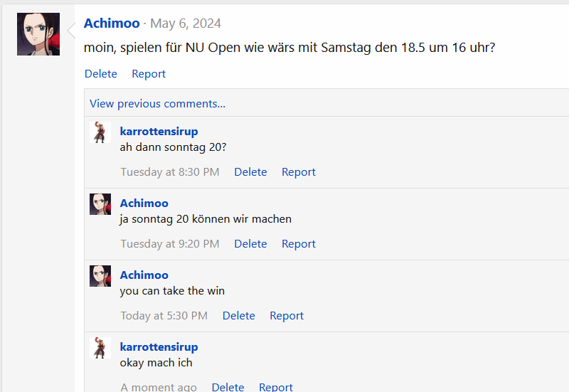Report the main profile post

pos(149,74)
